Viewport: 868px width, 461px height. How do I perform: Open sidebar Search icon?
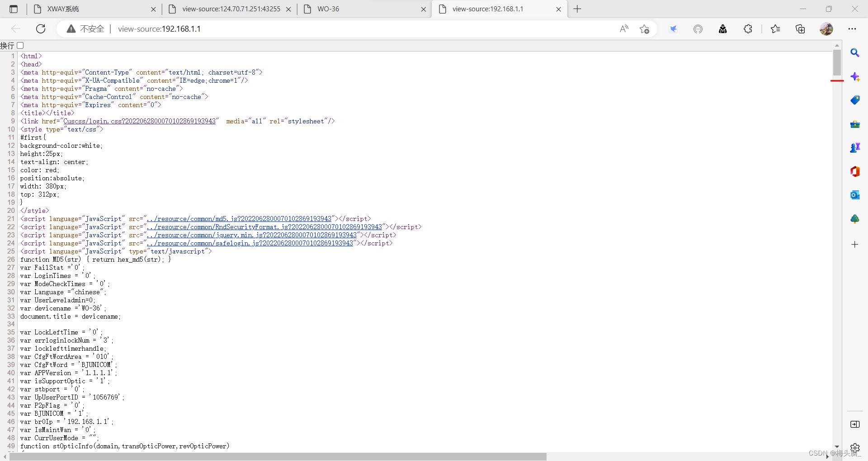tap(855, 53)
